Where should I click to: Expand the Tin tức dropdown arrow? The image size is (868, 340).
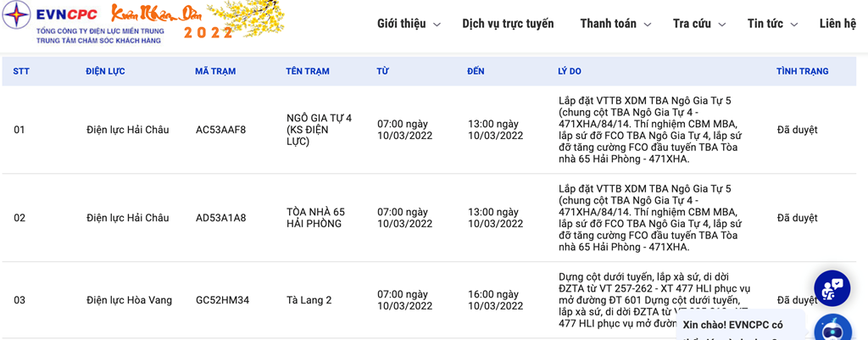coord(793,25)
